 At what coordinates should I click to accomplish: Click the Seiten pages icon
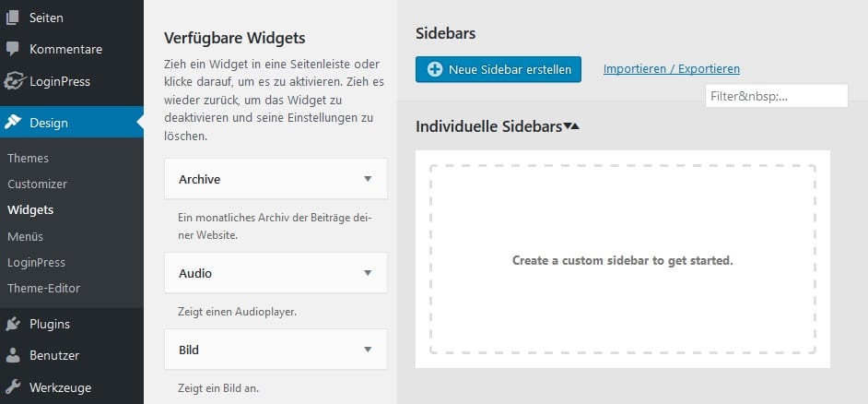(13, 18)
